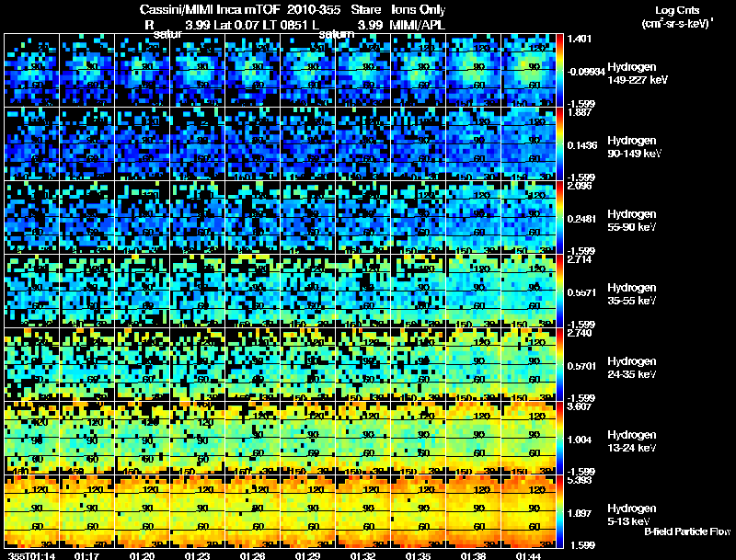The height and width of the screenshot is (560, 736).
Task: Select the 'MIMI/APL' credit text
Action: point(417,25)
